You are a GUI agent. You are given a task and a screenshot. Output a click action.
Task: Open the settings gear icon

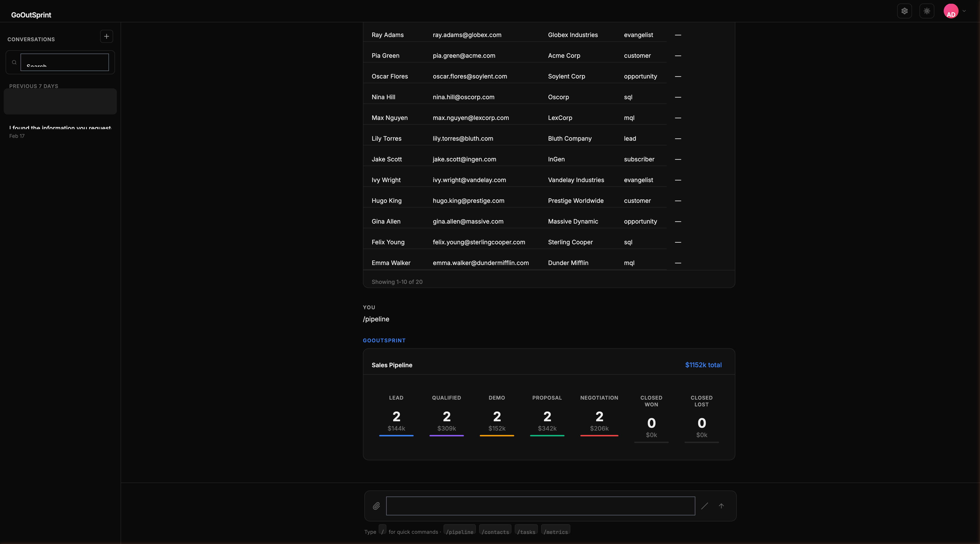904,11
